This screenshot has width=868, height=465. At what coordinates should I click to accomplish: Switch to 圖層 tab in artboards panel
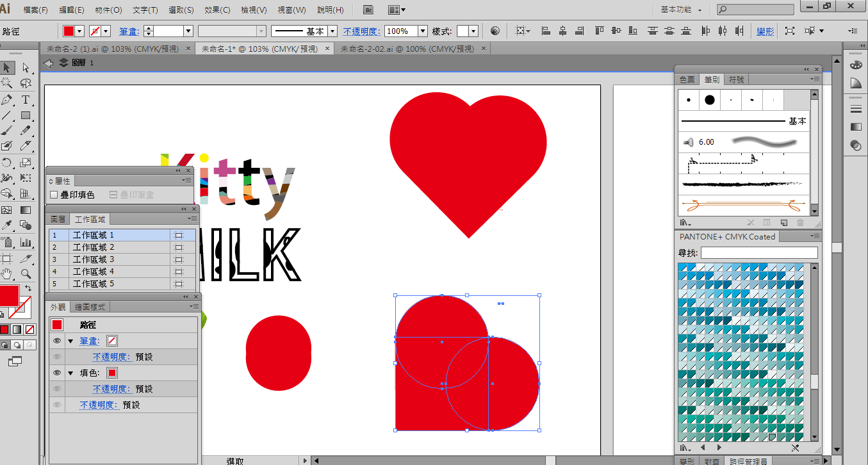58,219
